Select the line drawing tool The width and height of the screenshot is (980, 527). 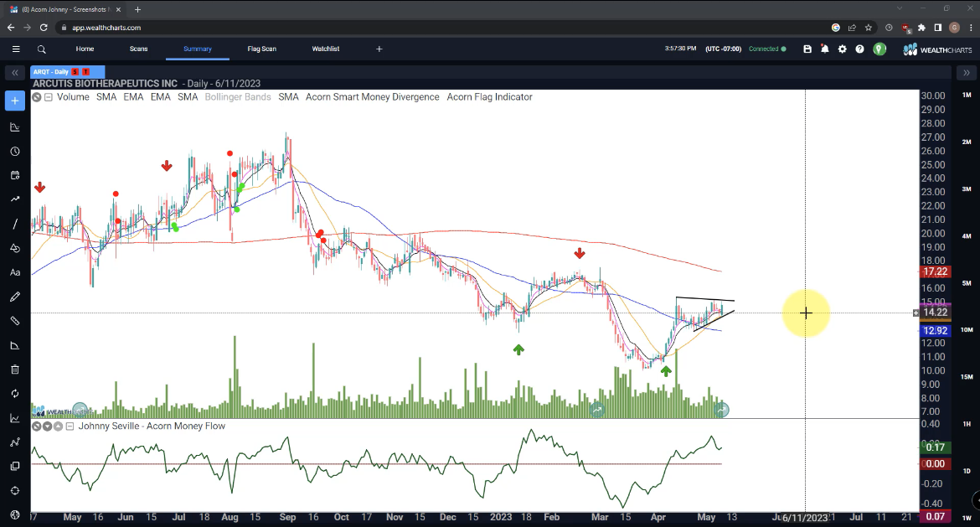click(x=15, y=224)
